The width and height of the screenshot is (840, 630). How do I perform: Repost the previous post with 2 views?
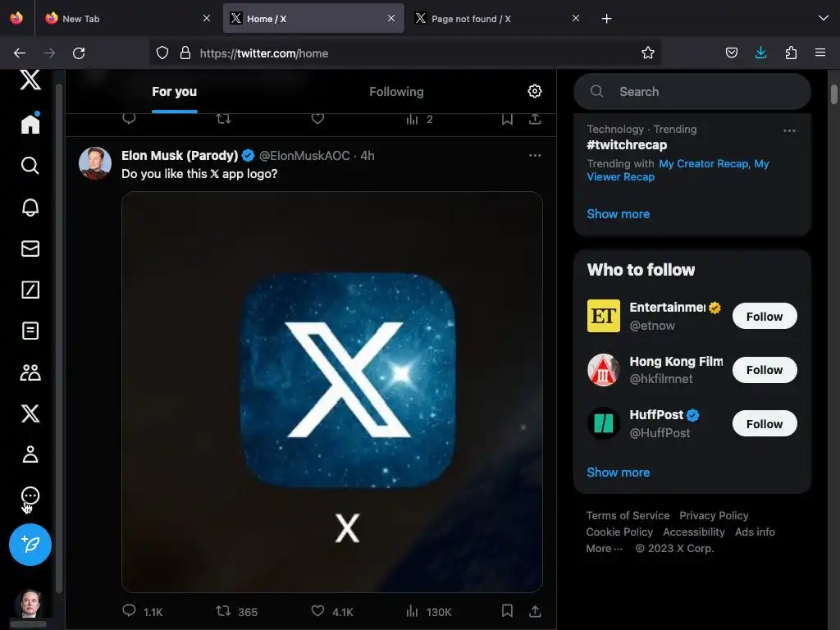point(223,118)
